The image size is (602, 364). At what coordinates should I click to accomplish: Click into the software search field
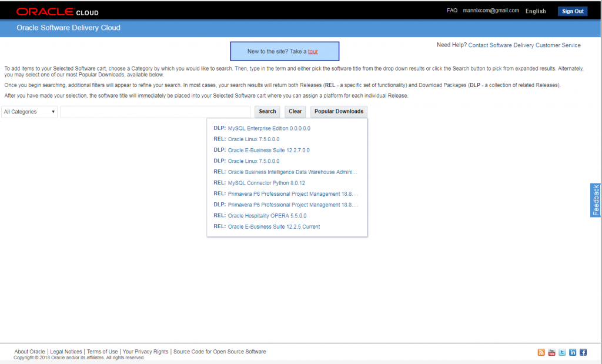(155, 112)
